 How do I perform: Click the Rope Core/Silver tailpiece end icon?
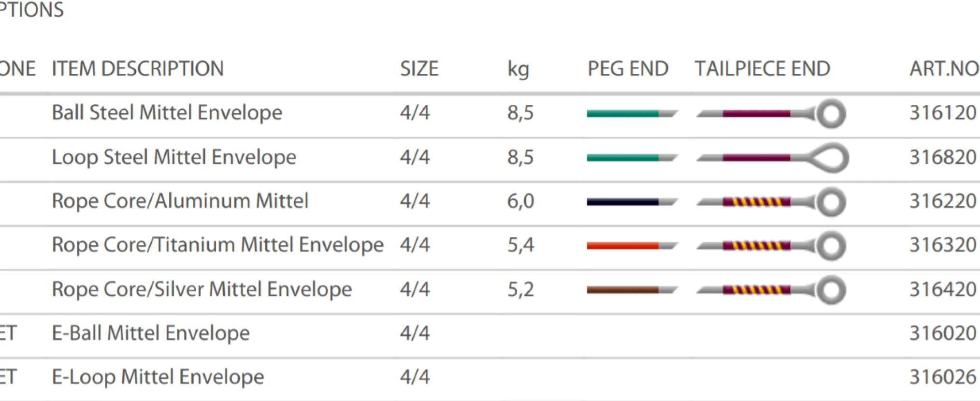[x=831, y=290]
